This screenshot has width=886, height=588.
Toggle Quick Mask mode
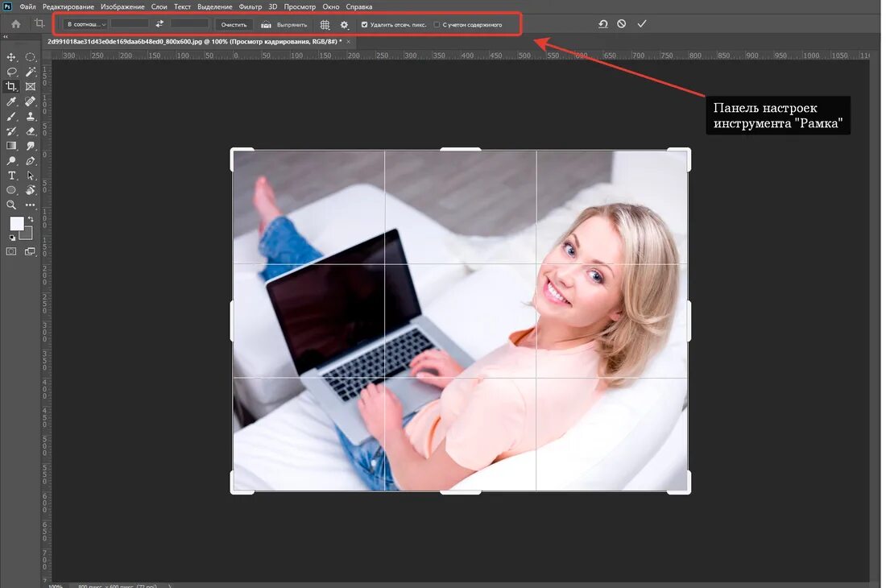click(11, 251)
